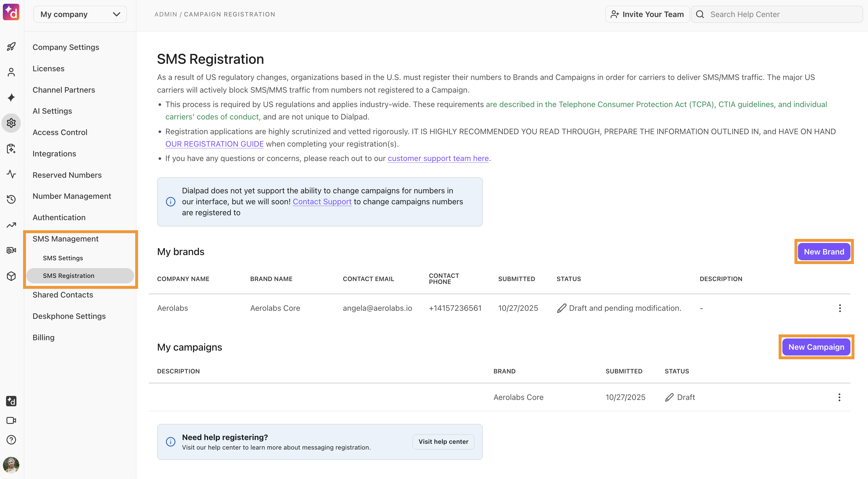Open Deskphone Settings
This screenshot has width=868, height=479.
69,316
